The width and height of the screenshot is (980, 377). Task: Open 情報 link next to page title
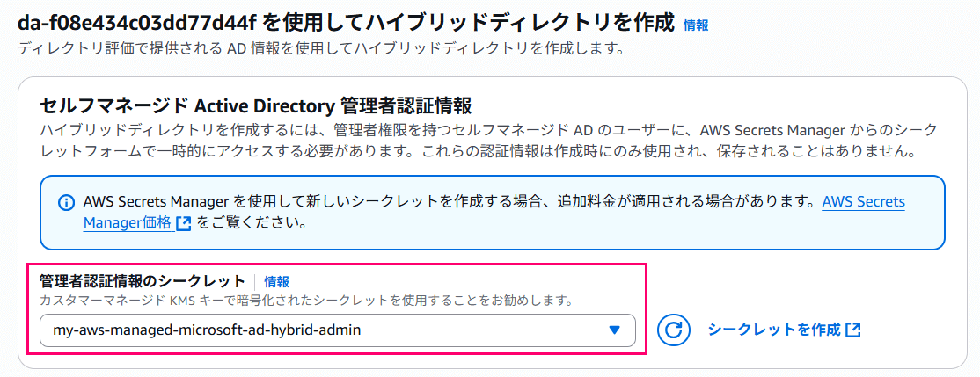[x=696, y=25]
